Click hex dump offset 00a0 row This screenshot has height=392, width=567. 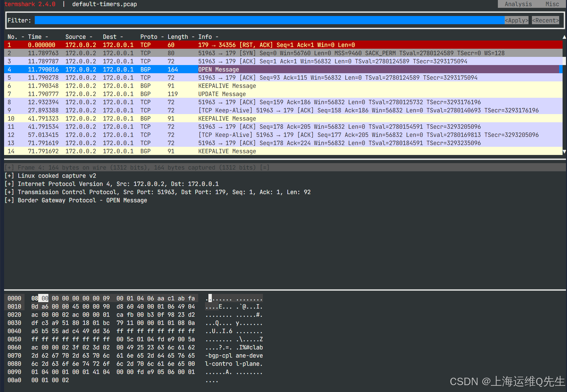[14, 380]
